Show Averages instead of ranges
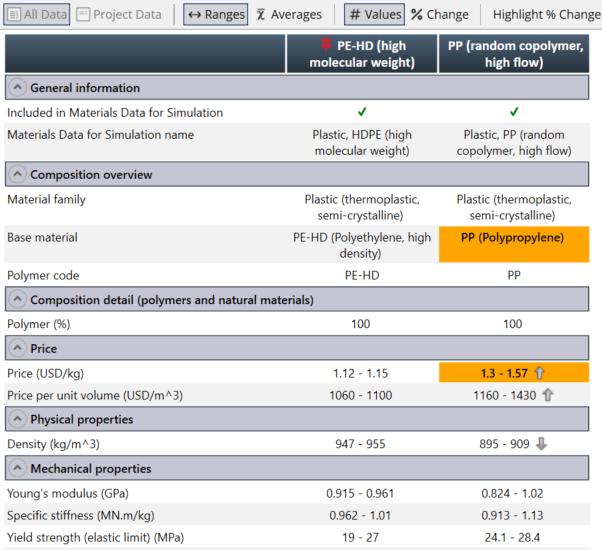This screenshot has width=602, height=550. click(288, 14)
